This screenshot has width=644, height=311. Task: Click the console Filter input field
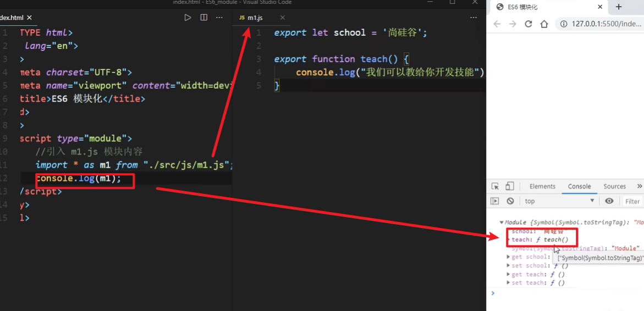coord(632,201)
